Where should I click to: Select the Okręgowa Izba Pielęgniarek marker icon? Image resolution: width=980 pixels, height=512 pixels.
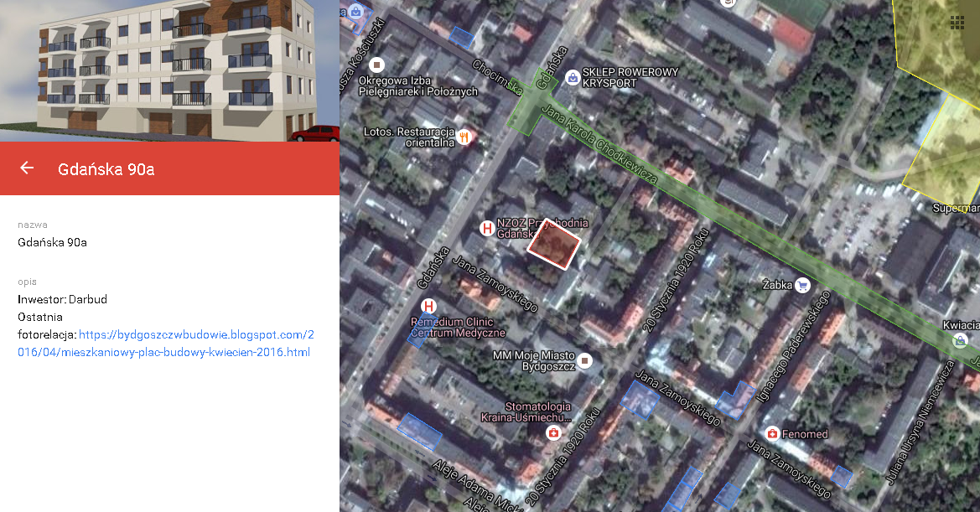pyautogui.click(x=376, y=65)
